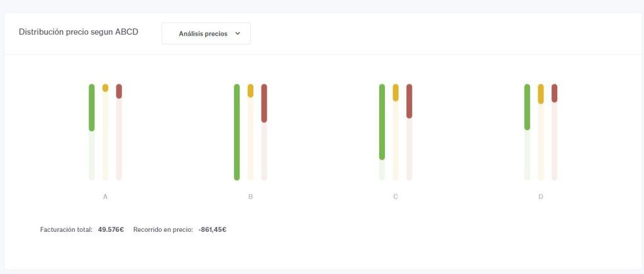This screenshot has height=274, width=644.
Task: Click the chevron arrow beside Análisis precios
Action: pyautogui.click(x=237, y=34)
